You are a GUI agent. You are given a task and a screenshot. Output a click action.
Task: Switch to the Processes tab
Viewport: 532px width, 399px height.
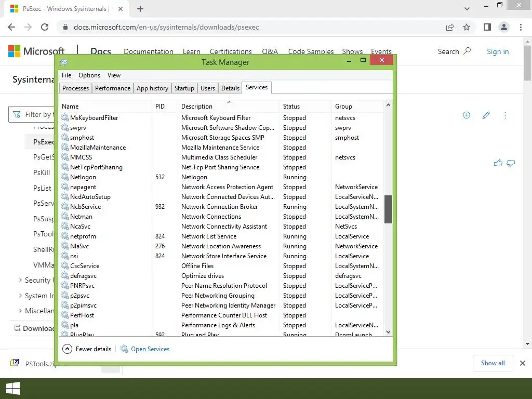75,88
